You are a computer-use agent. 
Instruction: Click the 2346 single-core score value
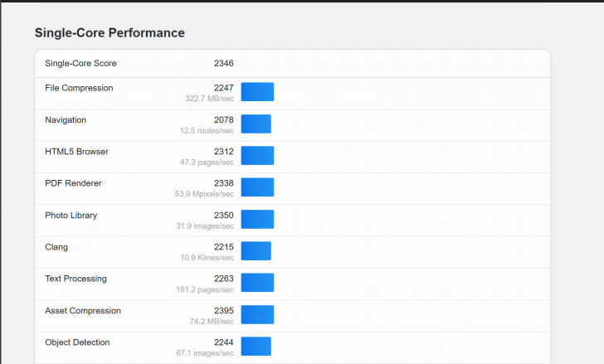pyautogui.click(x=223, y=63)
